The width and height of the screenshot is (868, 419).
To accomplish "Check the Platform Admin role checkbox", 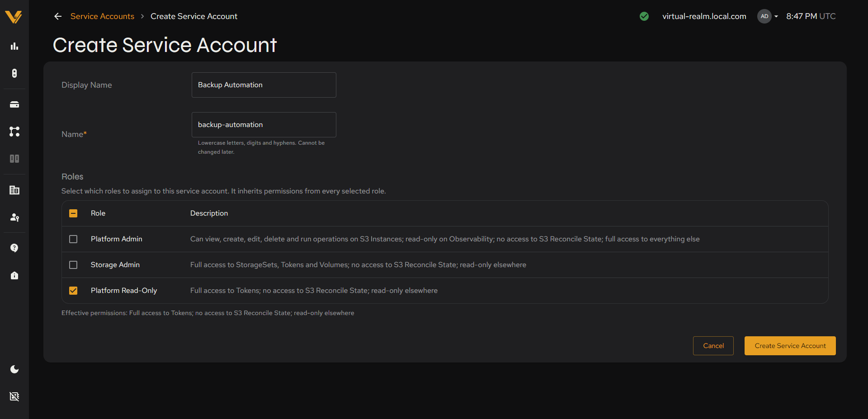I will point(73,239).
